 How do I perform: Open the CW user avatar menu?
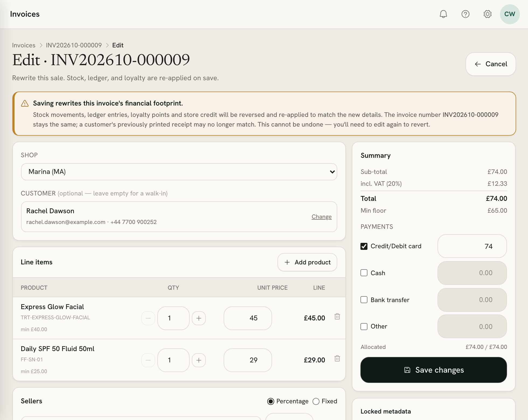click(x=510, y=14)
